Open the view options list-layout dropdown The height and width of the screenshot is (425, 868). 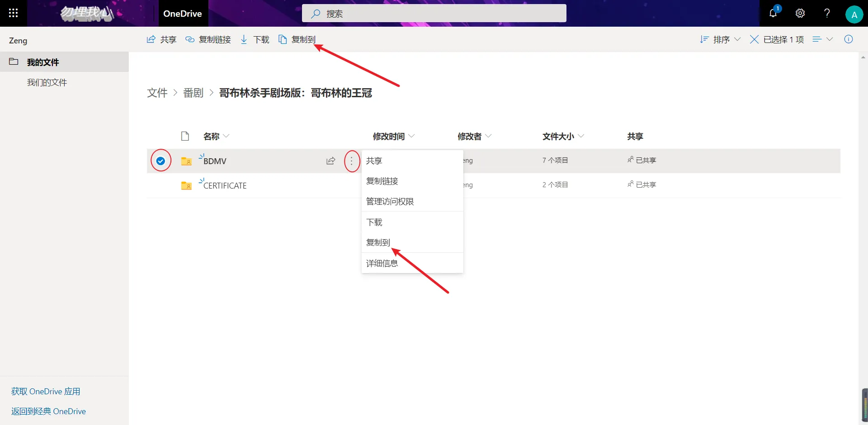coord(823,39)
